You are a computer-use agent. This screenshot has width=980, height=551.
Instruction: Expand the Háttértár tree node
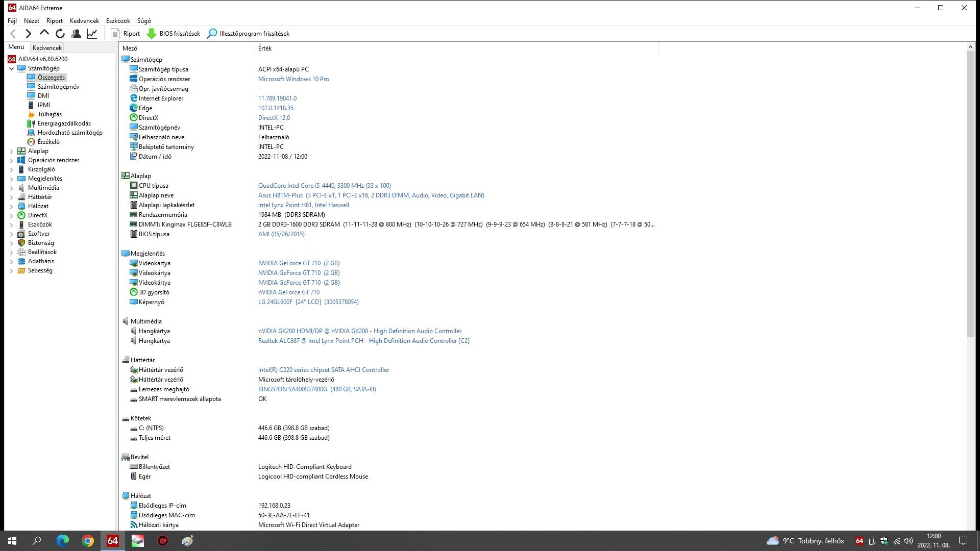click(12, 197)
